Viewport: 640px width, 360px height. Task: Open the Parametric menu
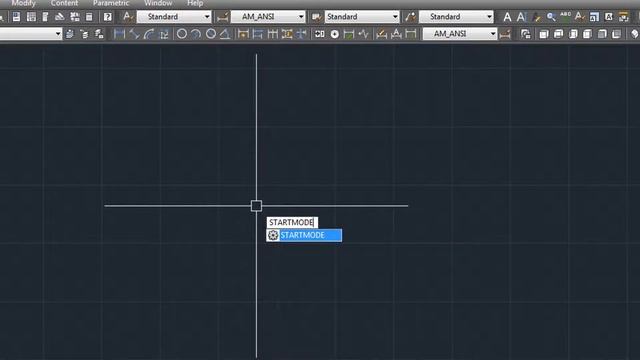pos(111,3)
